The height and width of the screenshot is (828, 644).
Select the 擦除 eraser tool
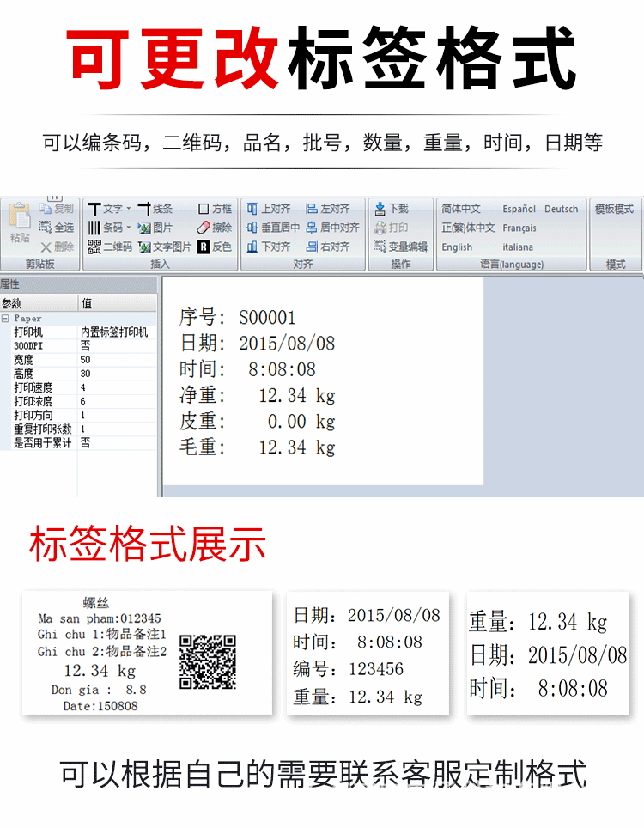215,228
